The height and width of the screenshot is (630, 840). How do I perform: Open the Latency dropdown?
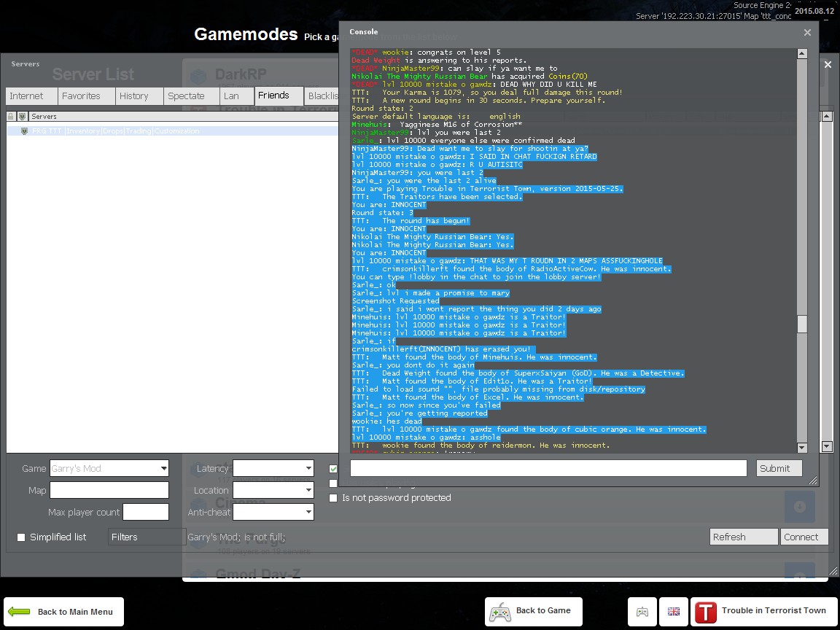[x=273, y=468]
